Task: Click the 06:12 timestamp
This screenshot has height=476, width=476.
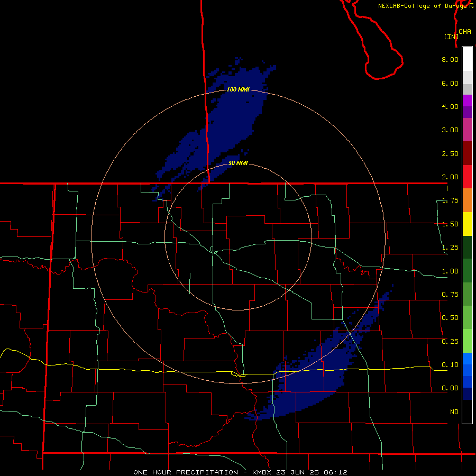Action: click(x=335, y=472)
